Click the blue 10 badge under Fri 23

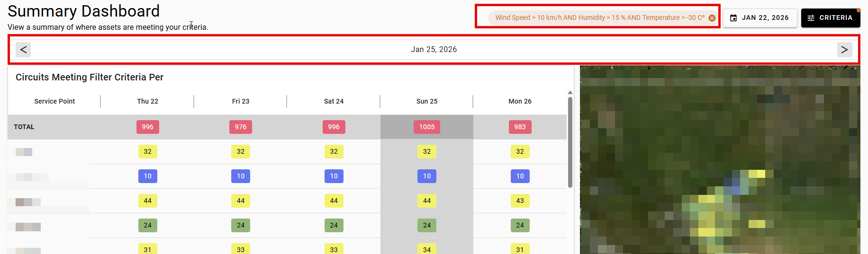(241, 176)
